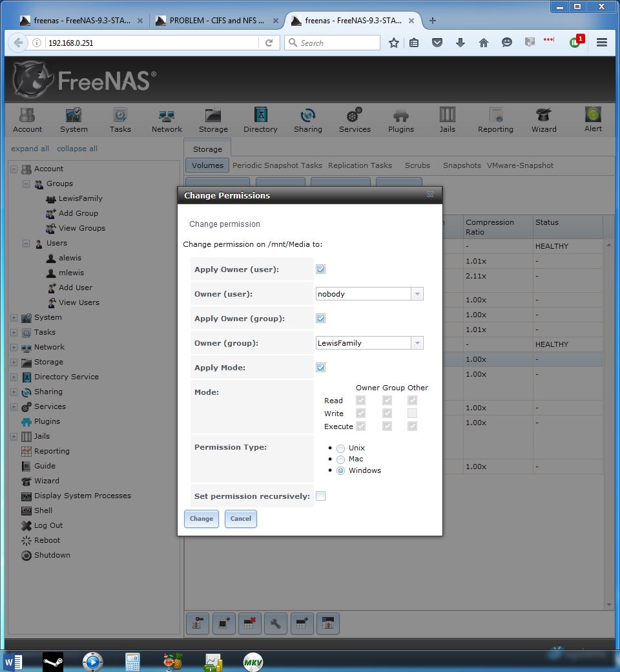Open the Plugins toolbar icon
Screen dimensions: 620x672
(x=401, y=120)
